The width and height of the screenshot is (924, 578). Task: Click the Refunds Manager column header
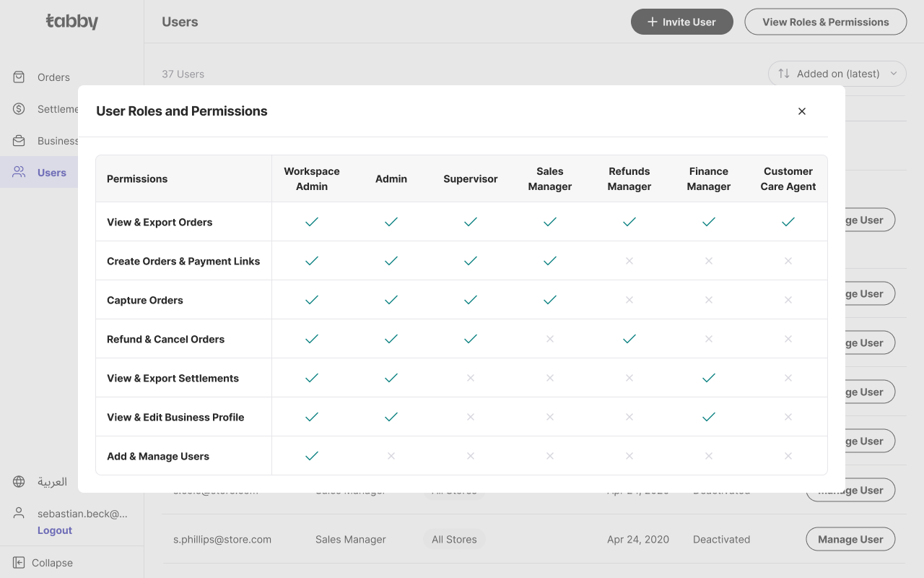629,178
